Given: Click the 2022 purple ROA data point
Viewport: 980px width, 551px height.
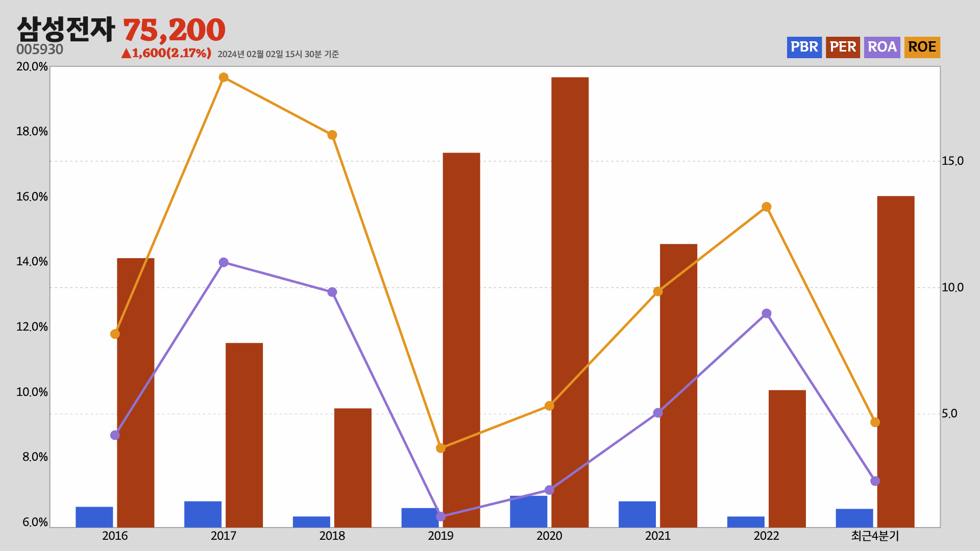Looking at the screenshot, I should point(767,314).
